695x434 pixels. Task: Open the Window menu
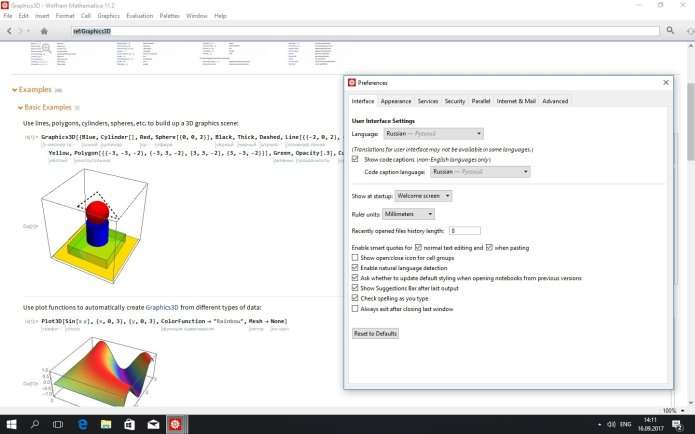pyautogui.click(x=196, y=16)
